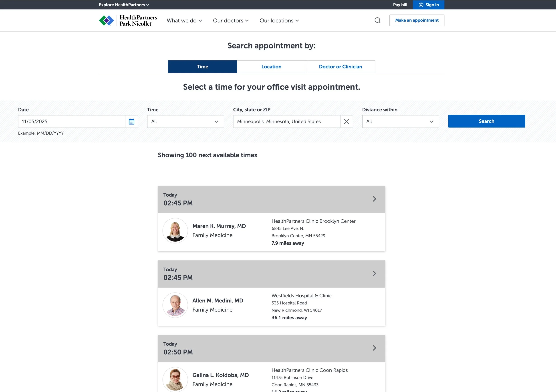This screenshot has width=556, height=392.
Task: Open the What we do menu
Action: click(x=184, y=21)
